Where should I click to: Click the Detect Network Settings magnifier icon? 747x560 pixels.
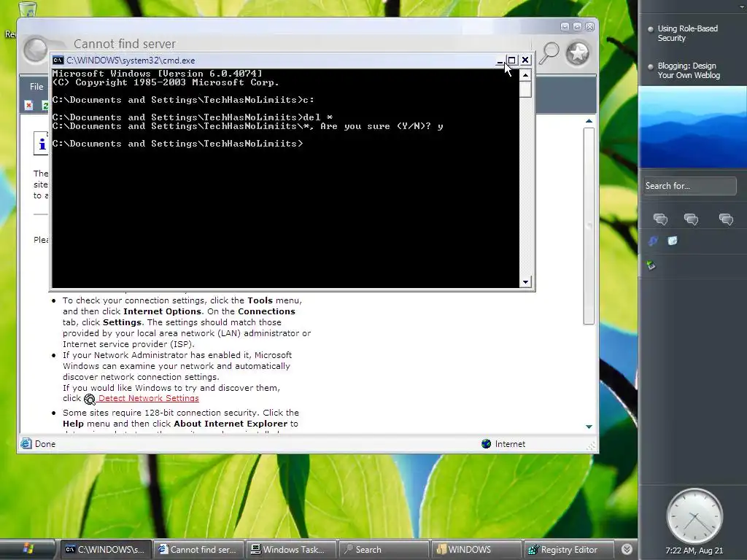coord(90,399)
